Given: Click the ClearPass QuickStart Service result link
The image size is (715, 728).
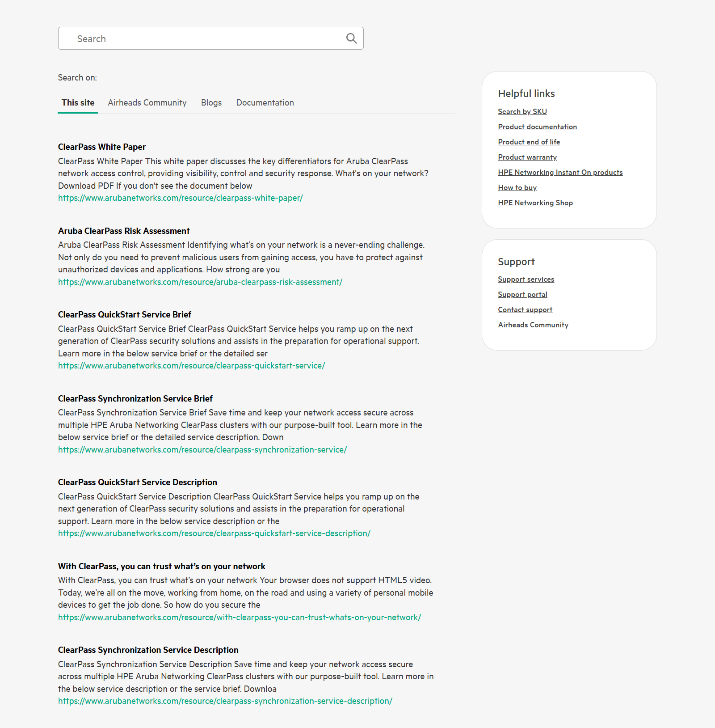Looking at the screenshot, I should pos(191,365).
